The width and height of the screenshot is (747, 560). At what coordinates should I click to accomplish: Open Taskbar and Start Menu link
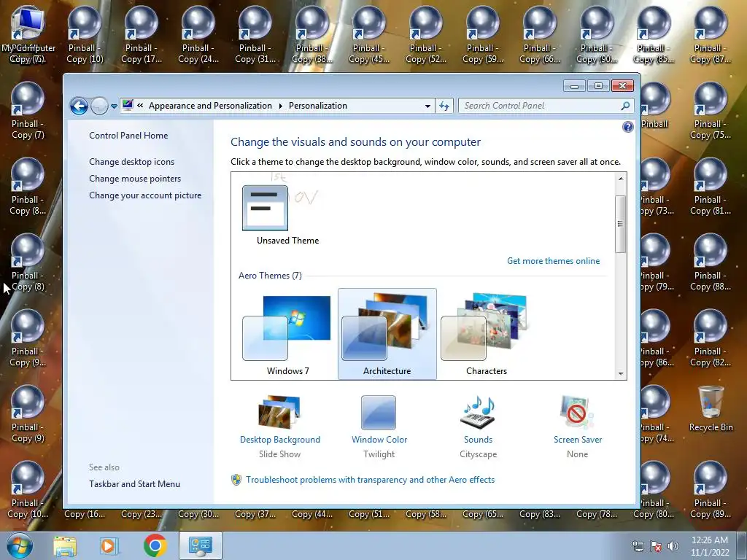click(134, 484)
